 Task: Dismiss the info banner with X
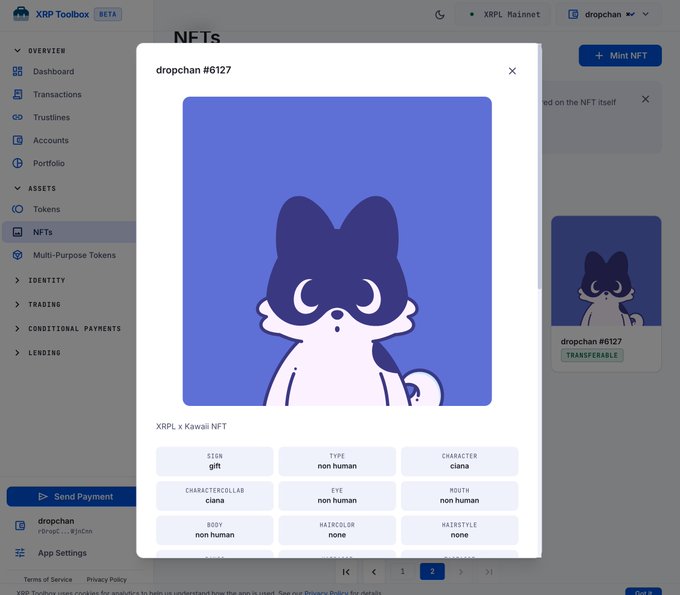coord(645,99)
